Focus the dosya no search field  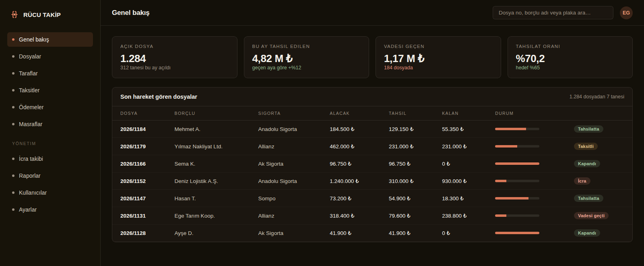[552, 13]
